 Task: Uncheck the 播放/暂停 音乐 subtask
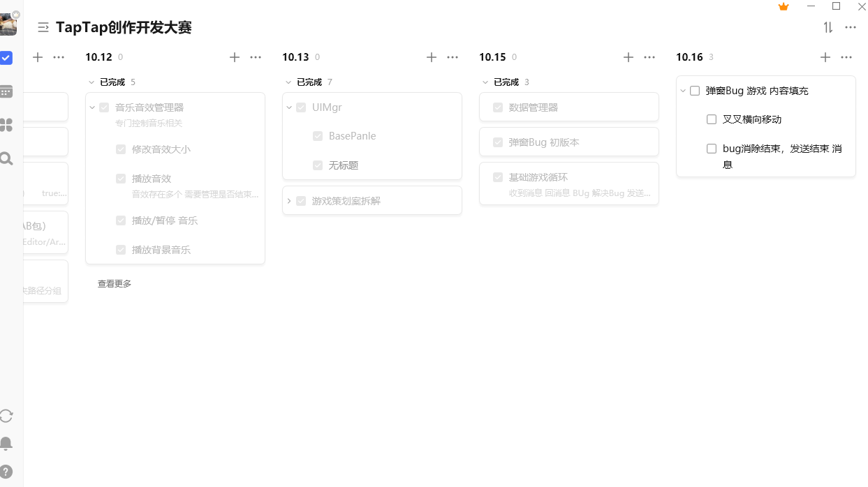[x=121, y=220]
